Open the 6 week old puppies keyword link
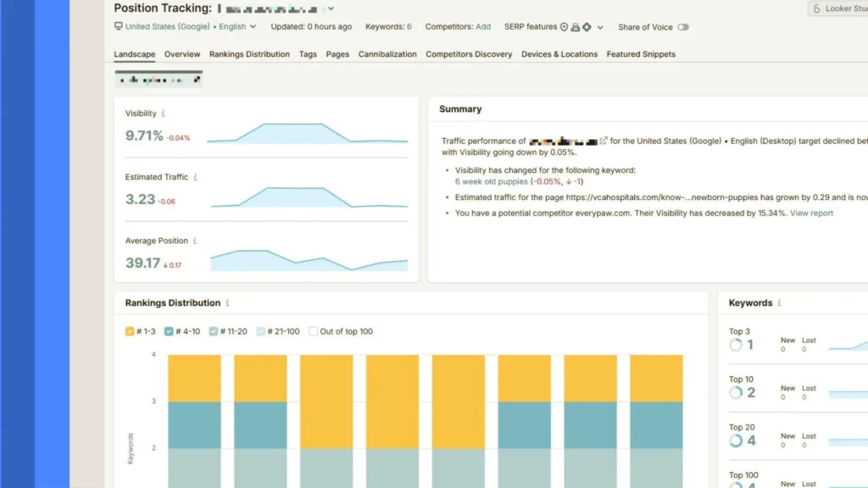This screenshot has height=488, width=868. click(491, 181)
